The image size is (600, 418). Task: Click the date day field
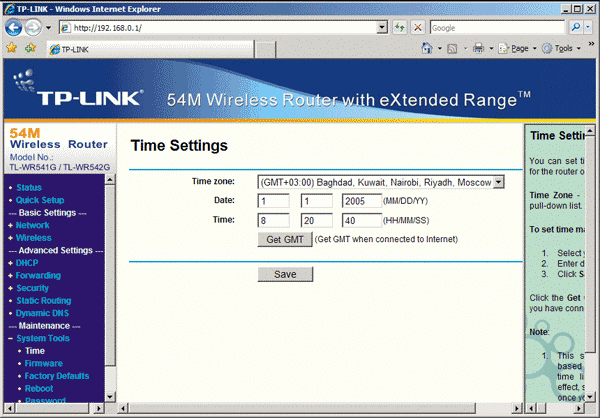[x=316, y=201]
